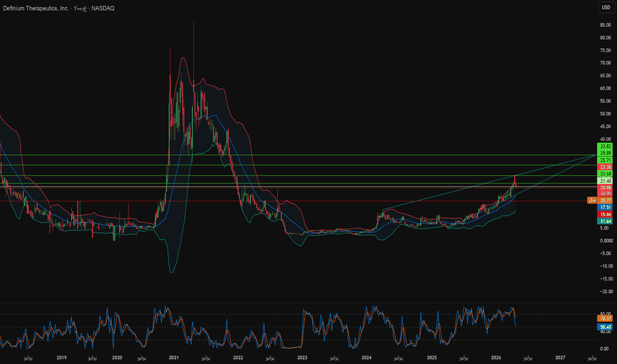Select the 22.68 green price label

[x=605, y=174]
